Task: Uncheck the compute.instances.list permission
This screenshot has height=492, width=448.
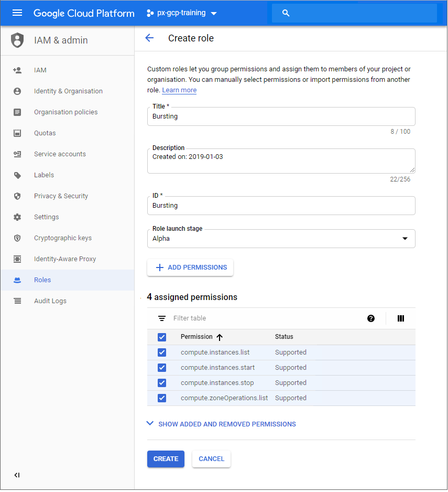Action: [162, 352]
